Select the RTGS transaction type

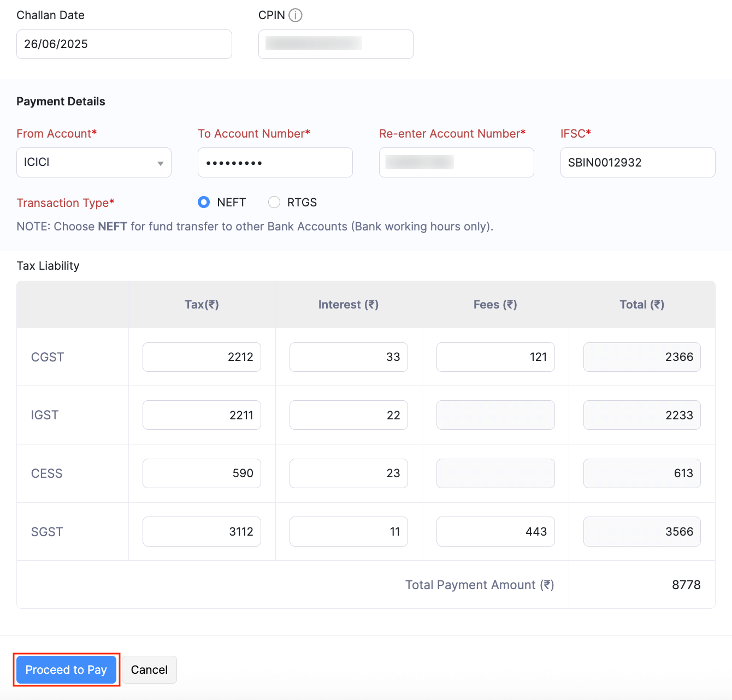[x=274, y=202]
